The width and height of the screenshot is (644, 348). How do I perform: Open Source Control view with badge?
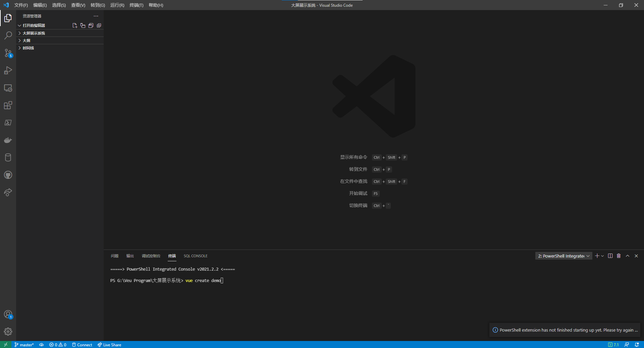coord(8,53)
